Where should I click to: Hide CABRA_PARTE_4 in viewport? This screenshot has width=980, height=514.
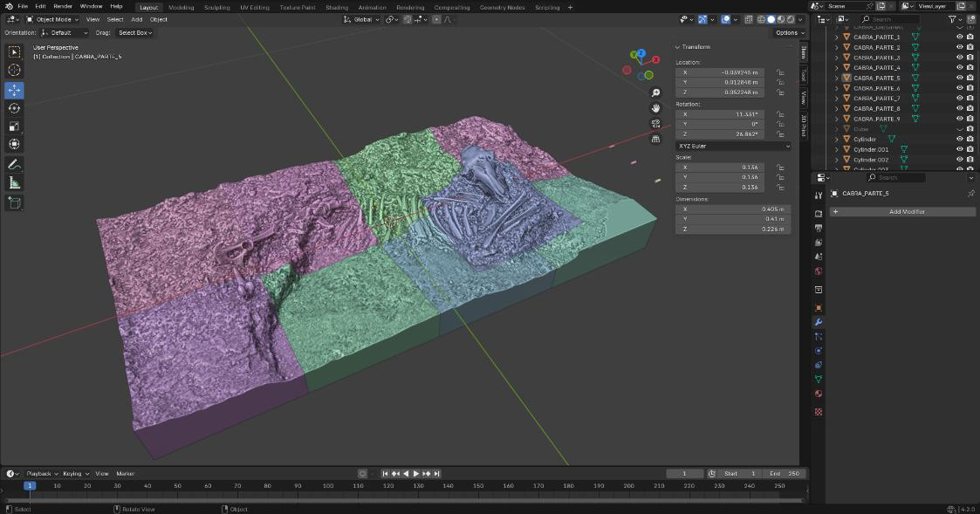959,67
